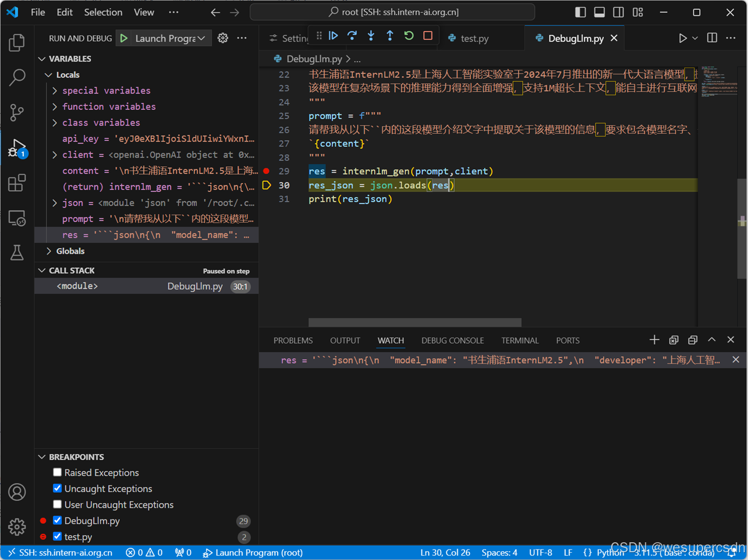Toggle the secondary side bar layout

[618, 12]
